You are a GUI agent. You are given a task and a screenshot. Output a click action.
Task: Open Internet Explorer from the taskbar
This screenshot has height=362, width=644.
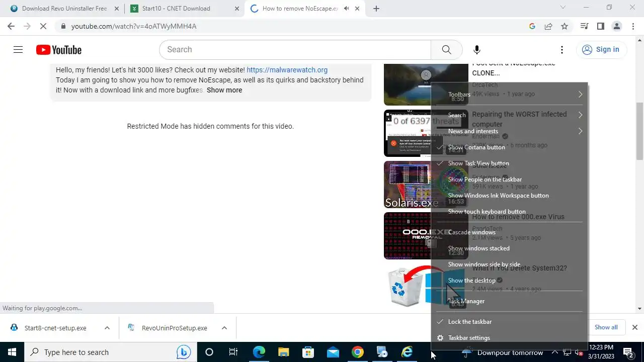pyautogui.click(x=407, y=352)
